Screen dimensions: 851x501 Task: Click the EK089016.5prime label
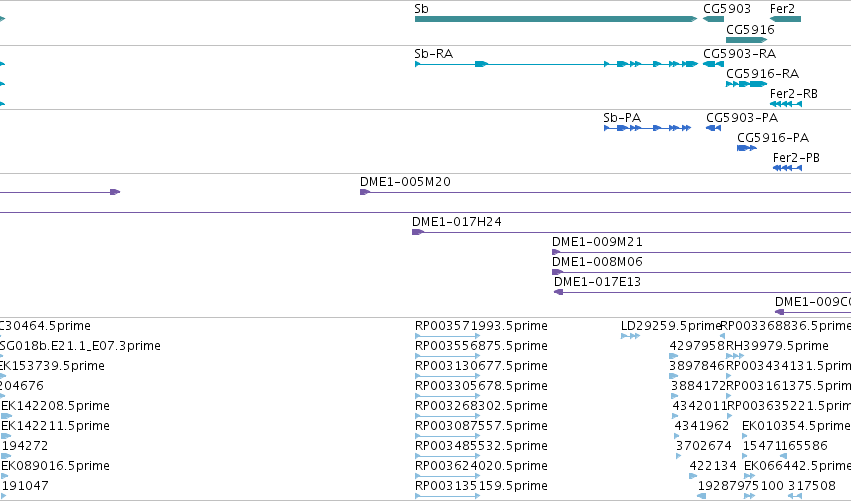pyautogui.click(x=55, y=466)
